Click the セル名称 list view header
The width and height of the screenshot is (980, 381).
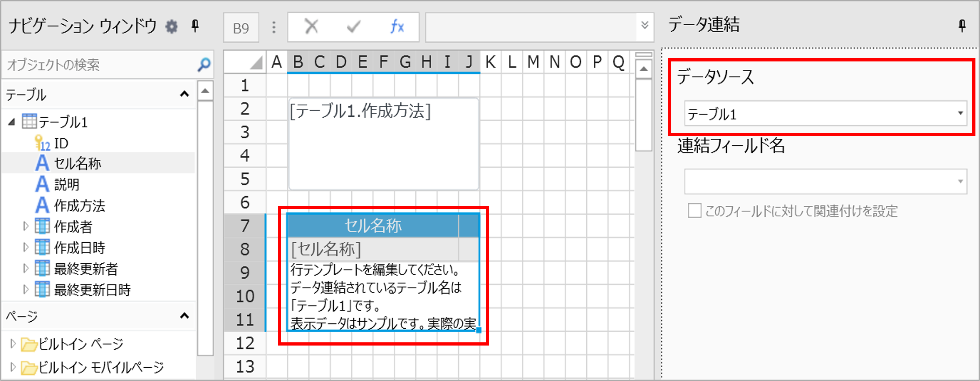(373, 226)
